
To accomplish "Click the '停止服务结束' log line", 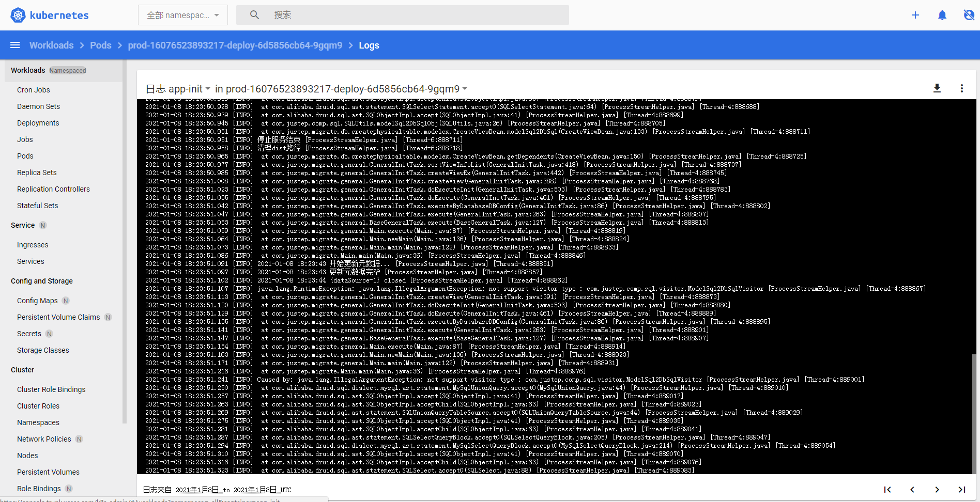I will [304, 140].
